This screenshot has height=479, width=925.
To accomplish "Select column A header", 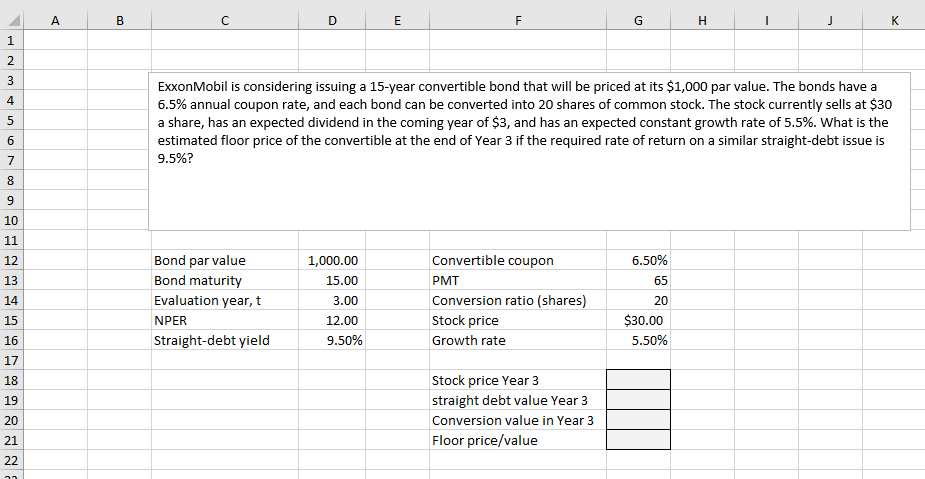I will 55,21.
